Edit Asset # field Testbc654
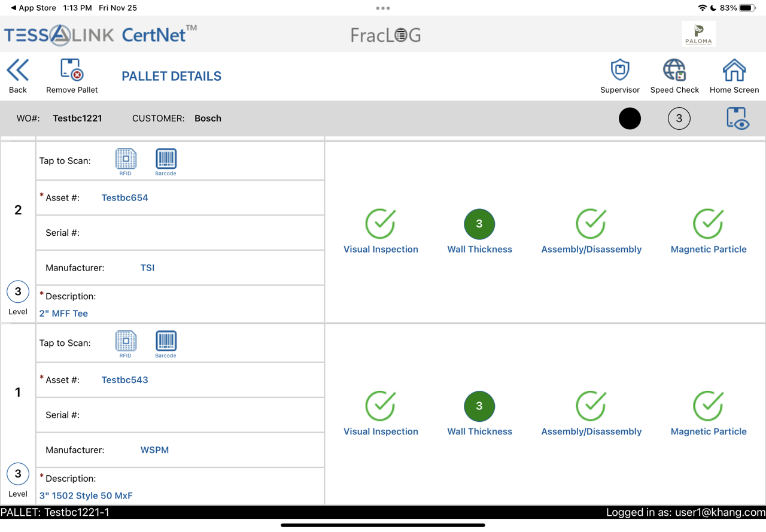 (180, 197)
